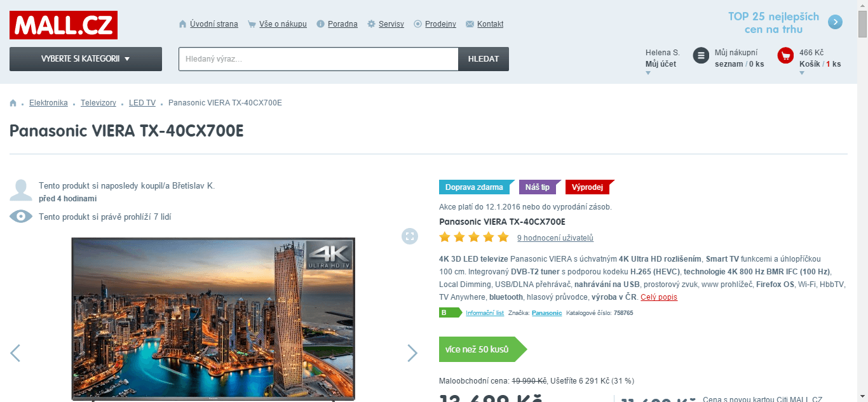This screenshot has width=868, height=402.
Task: Focus the Hledaný výraz search field
Action: 318,59
